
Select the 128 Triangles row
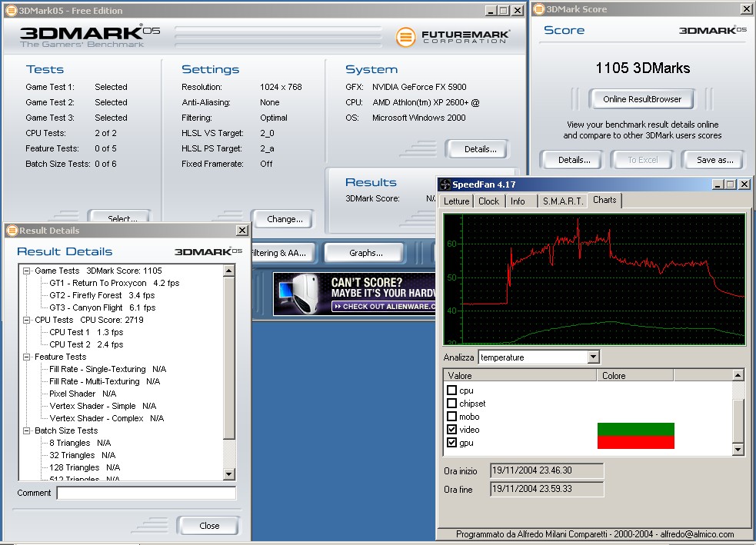[85, 467]
